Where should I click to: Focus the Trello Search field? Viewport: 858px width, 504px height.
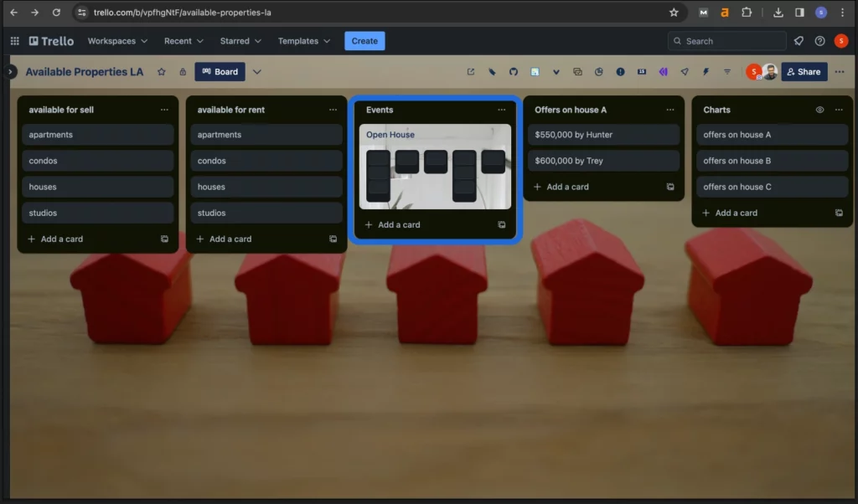point(726,41)
